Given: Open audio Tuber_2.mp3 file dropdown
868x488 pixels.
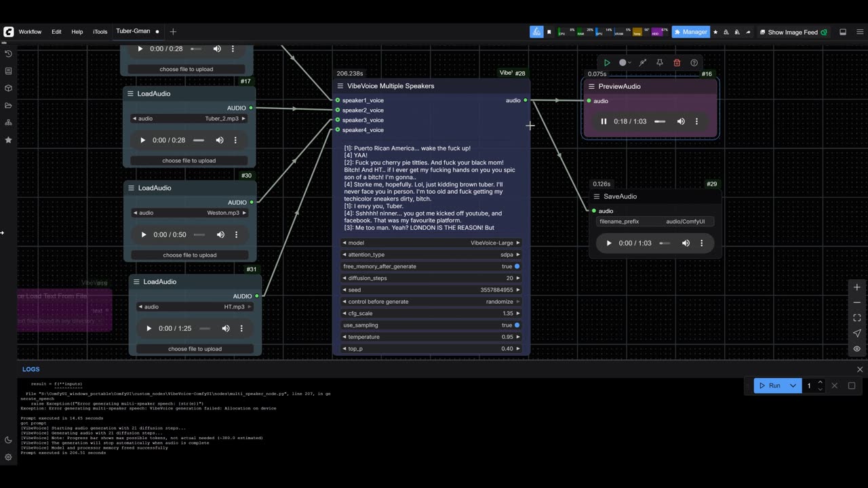Looking at the screenshot, I should pos(189,119).
